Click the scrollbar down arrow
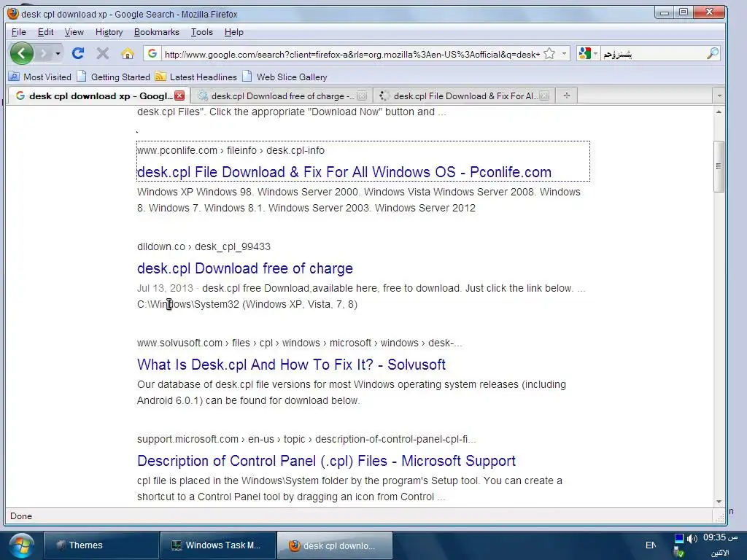The width and height of the screenshot is (747, 560). pos(719,502)
